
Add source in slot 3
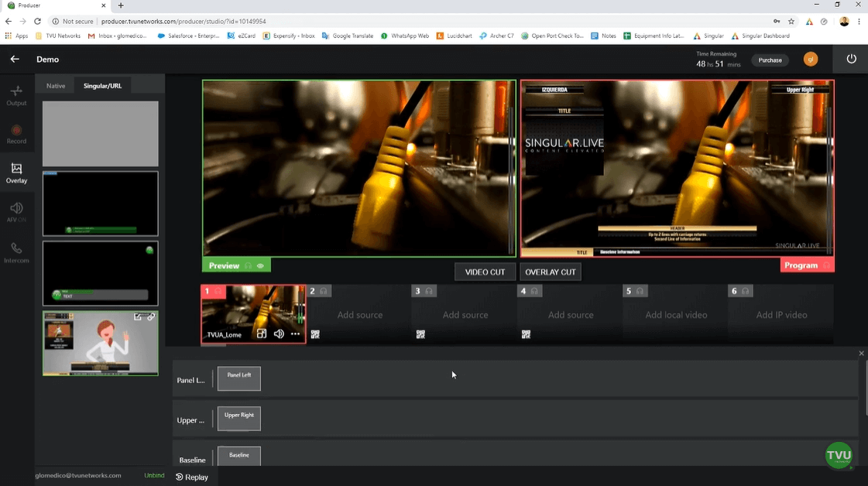(x=465, y=315)
